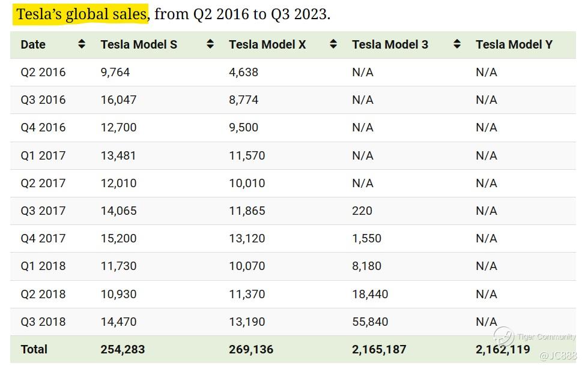Click the Q3 2016 Model S value 16,047
The height and width of the screenshot is (369, 588).
[x=118, y=100]
